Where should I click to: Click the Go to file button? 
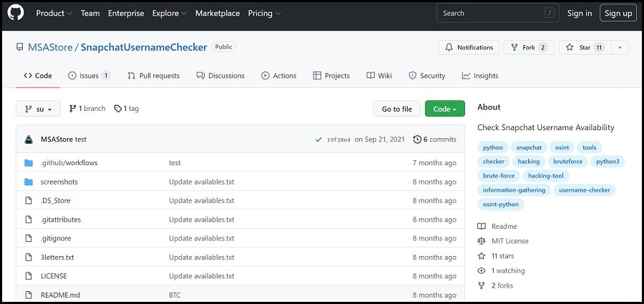pos(396,109)
